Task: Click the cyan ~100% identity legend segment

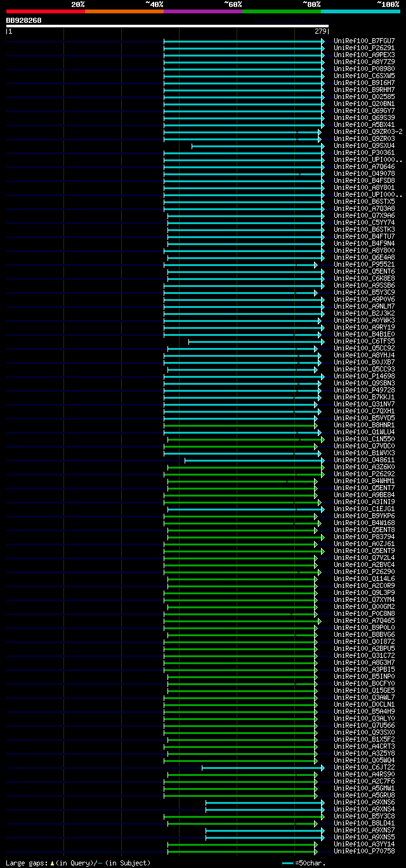Action: [360, 11]
